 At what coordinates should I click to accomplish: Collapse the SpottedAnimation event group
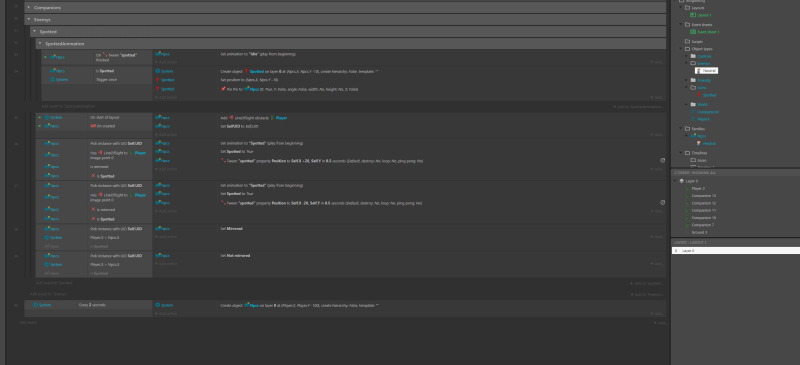click(40, 43)
